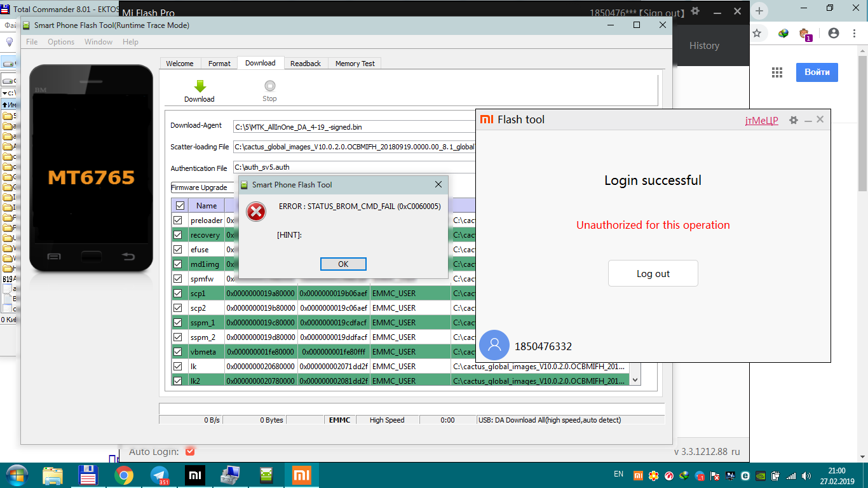
Task: Click the green Download arrow icon
Action: [200, 86]
